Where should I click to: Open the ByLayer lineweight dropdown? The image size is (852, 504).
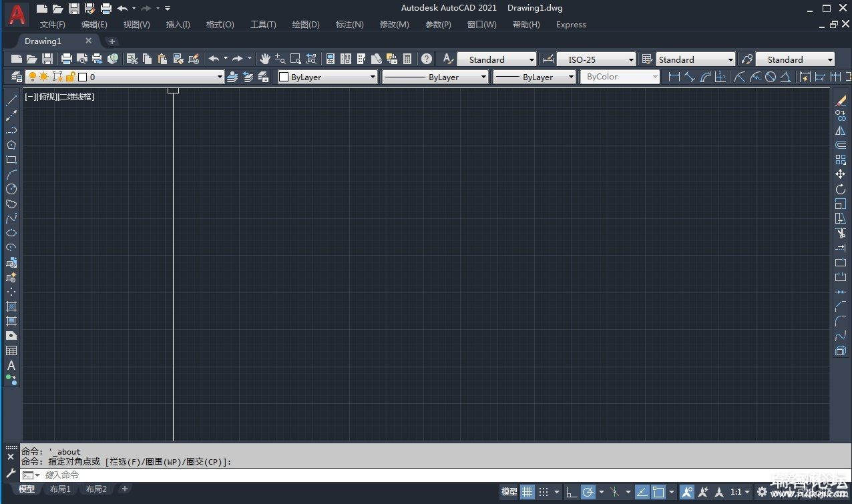pyautogui.click(x=571, y=77)
